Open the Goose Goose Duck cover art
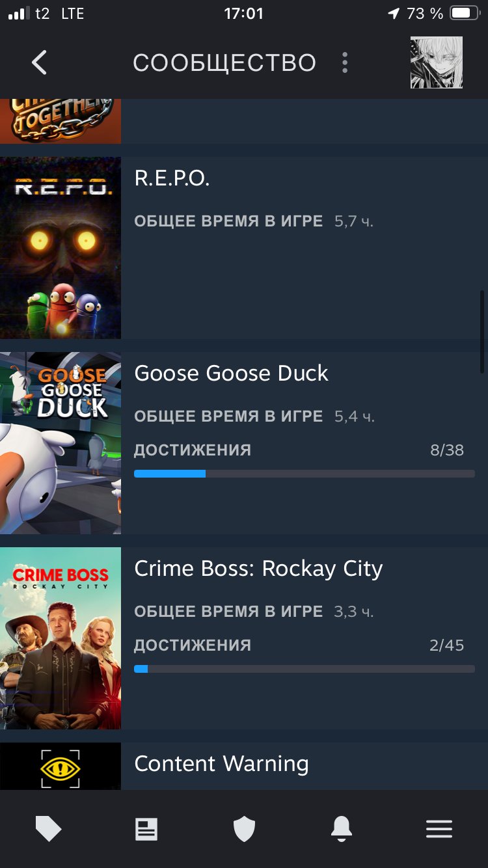This screenshot has width=488, height=868. coord(61,443)
